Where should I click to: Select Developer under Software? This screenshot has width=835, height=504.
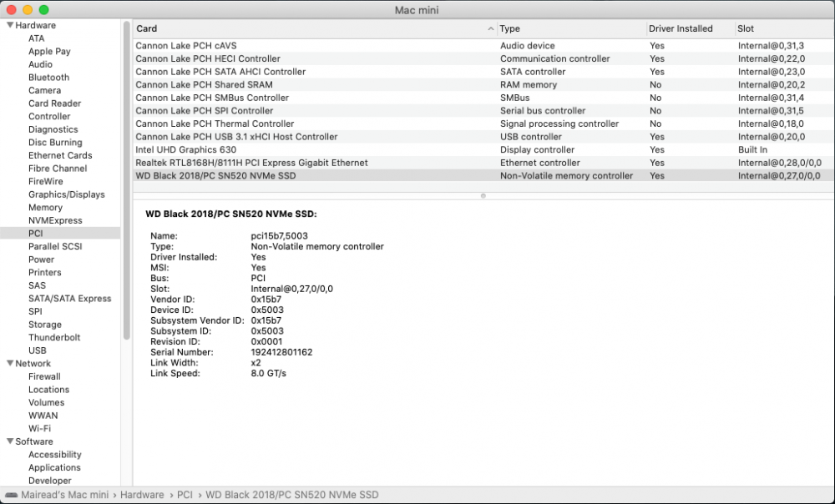coord(50,481)
